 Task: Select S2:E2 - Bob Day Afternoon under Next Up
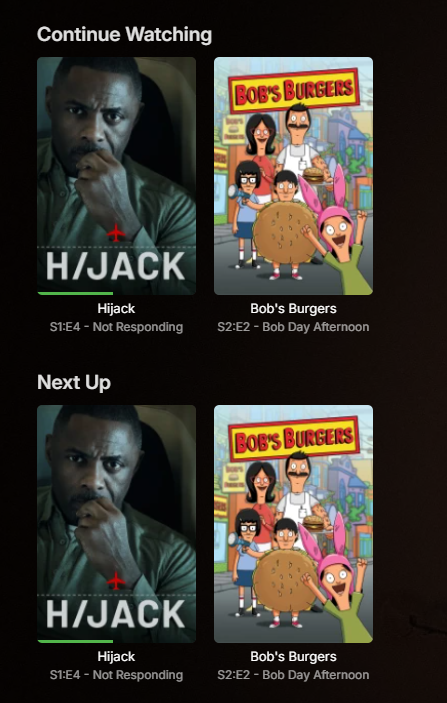tap(293, 675)
